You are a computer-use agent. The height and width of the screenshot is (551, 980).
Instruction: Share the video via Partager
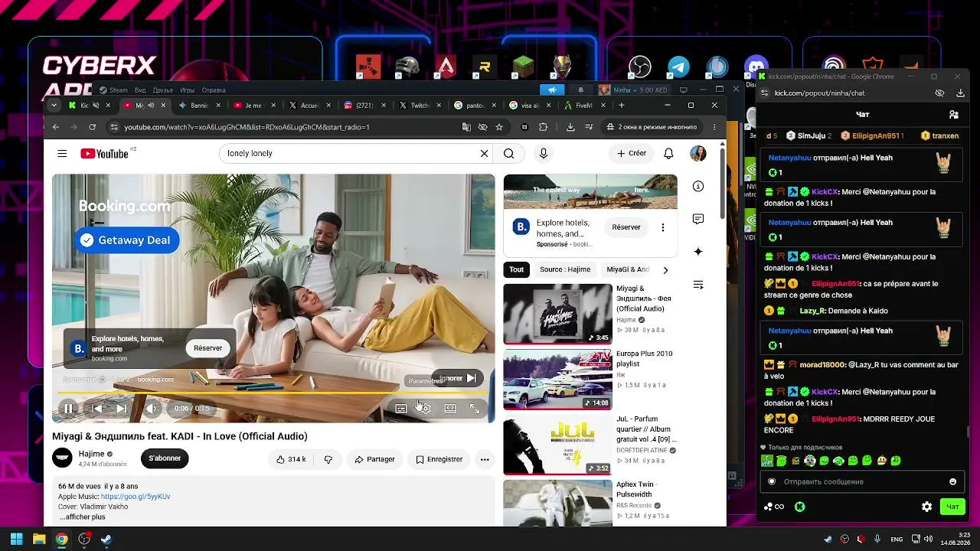click(374, 459)
